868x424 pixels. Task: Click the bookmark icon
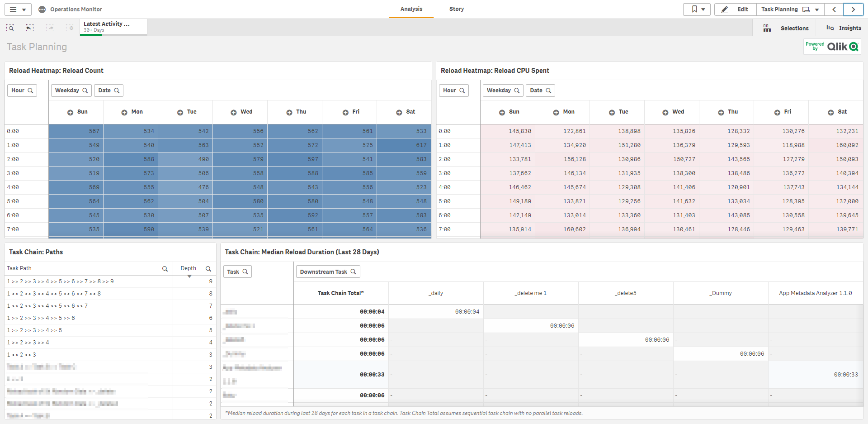[696, 10]
